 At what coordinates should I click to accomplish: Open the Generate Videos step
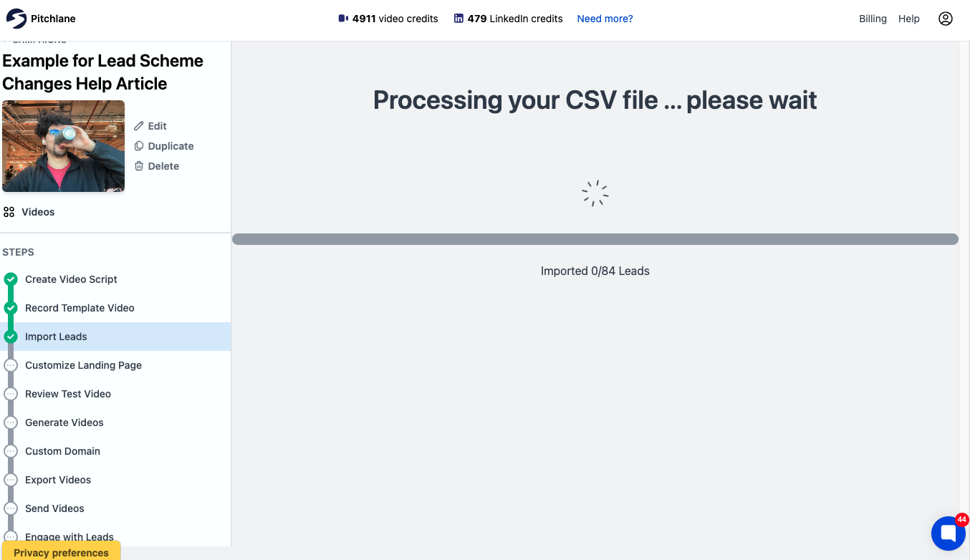[64, 423]
